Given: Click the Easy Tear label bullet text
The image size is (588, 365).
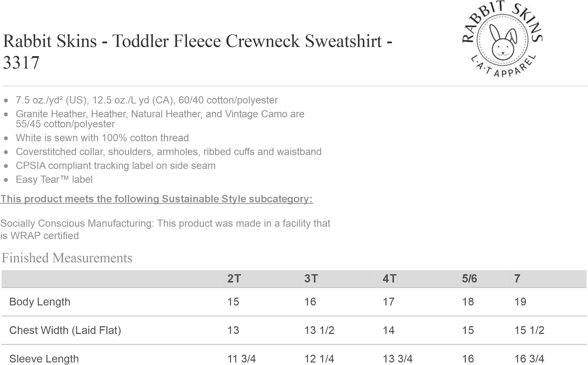Looking at the screenshot, I should [x=54, y=180].
